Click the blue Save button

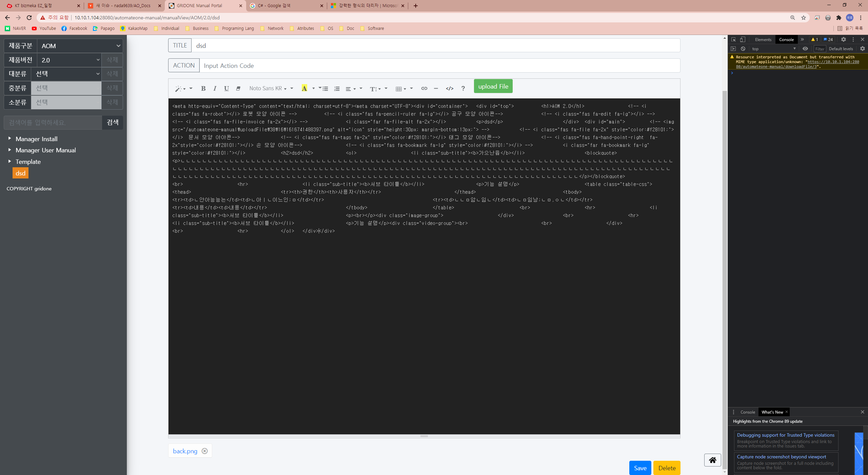pos(640,468)
